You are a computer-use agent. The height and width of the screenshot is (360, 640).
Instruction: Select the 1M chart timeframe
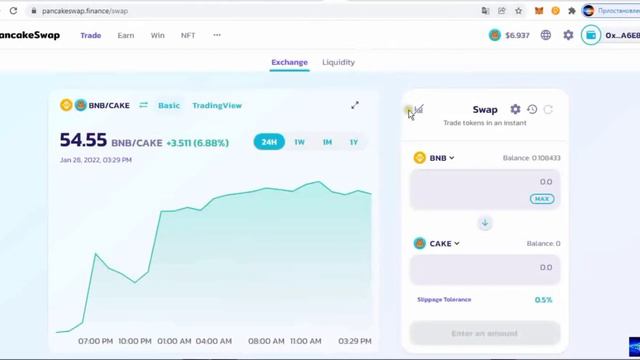pyautogui.click(x=327, y=142)
